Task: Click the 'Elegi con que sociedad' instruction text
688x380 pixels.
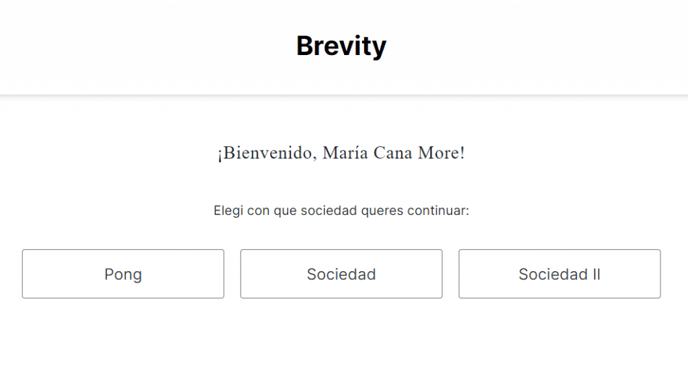Action: (341, 211)
